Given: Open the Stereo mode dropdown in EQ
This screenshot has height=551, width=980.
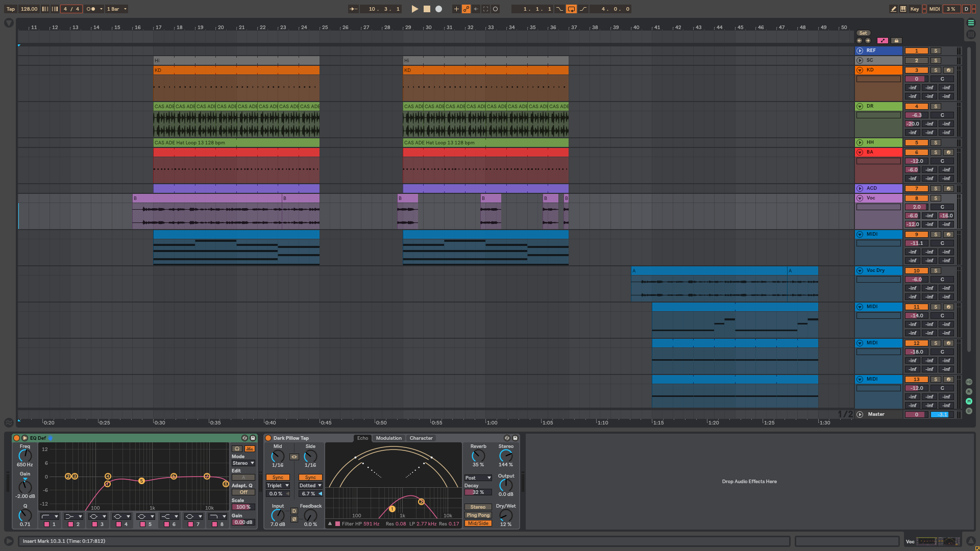Looking at the screenshot, I should 243,463.
